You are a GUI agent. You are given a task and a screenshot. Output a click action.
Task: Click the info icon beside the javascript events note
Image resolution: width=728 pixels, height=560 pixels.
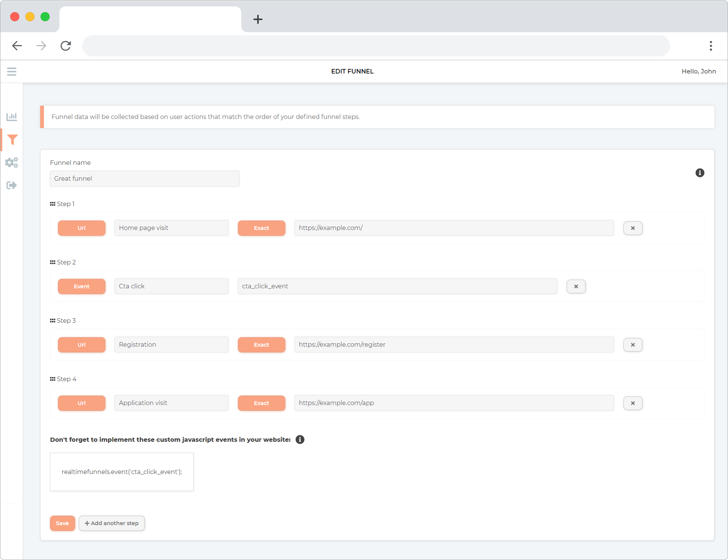300,440
